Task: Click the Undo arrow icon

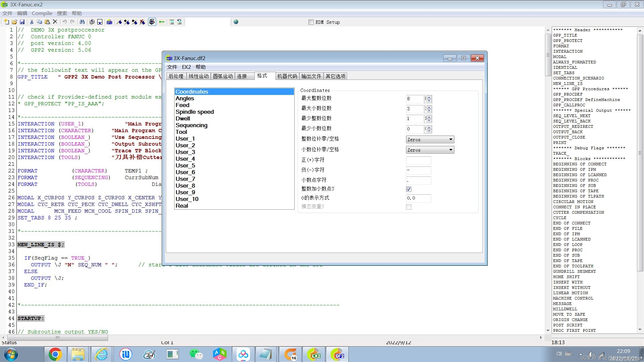Action: (64, 22)
